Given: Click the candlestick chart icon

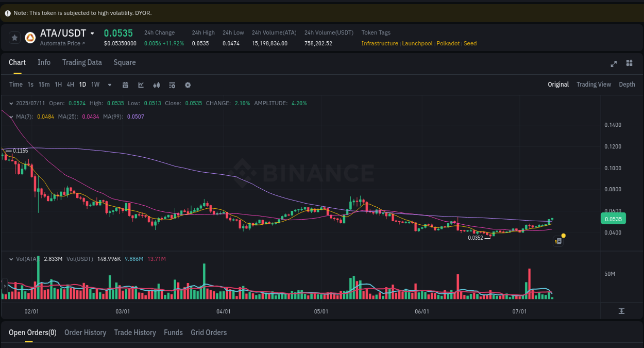Looking at the screenshot, I should (x=157, y=85).
